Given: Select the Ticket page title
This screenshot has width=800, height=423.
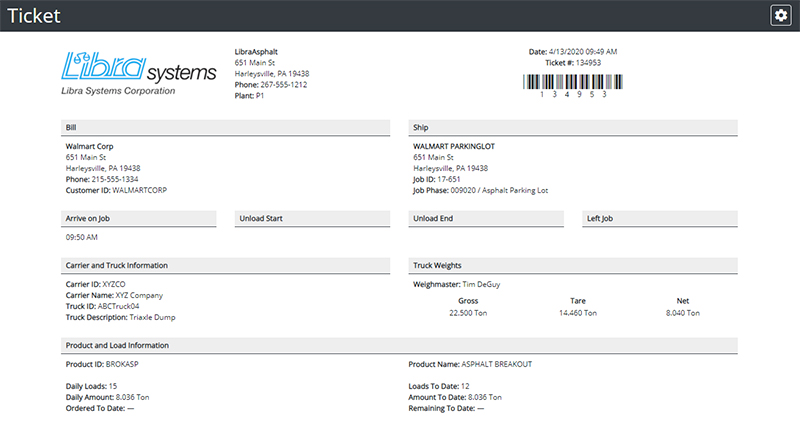Looking at the screenshot, I should point(34,16).
